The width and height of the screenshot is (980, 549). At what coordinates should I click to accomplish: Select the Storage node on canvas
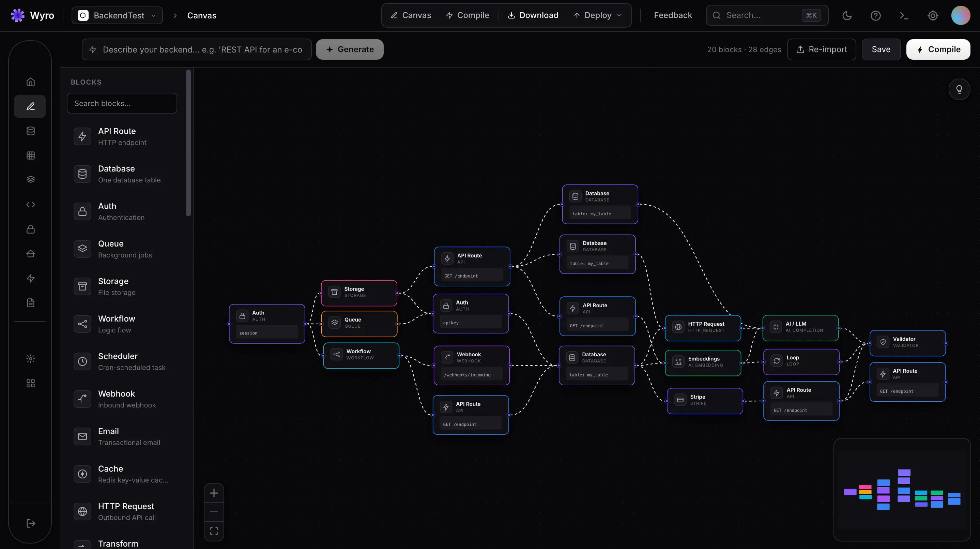coord(359,293)
